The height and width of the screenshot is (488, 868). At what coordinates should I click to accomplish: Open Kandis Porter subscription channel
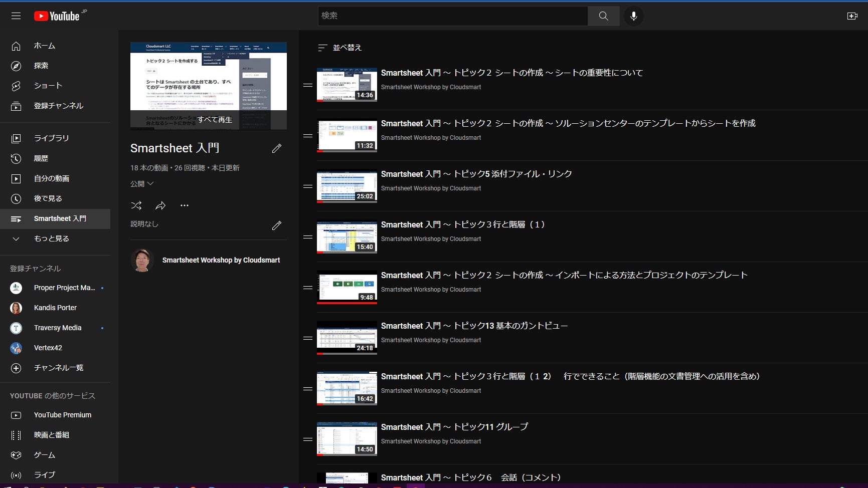coord(55,308)
